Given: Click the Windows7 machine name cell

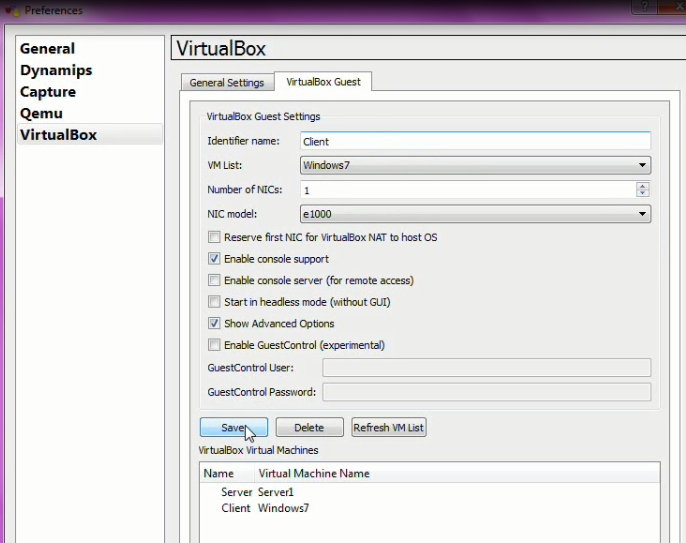Looking at the screenshot, I should coord(284,508).
